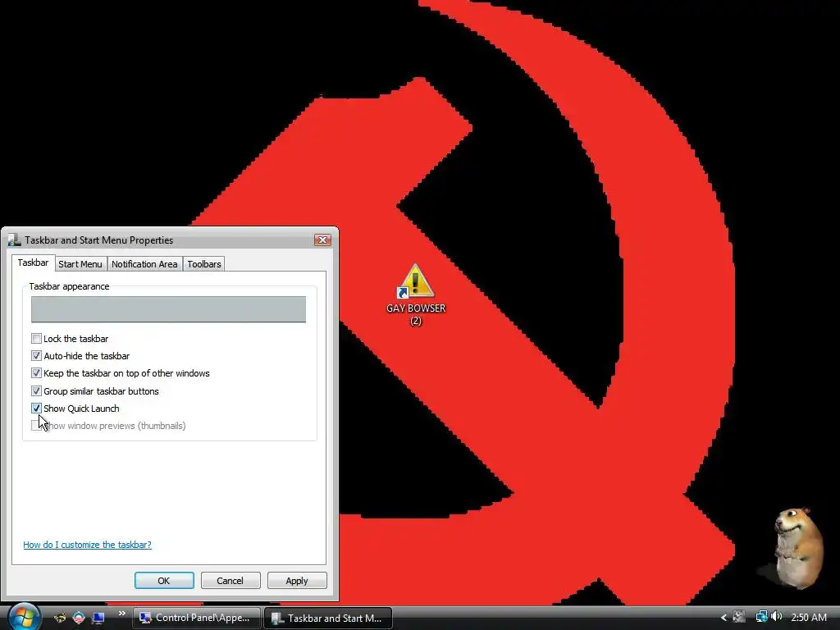840x630 pixels.
Task: Disable Group similar taskbar buttons
Action: tap(36, 391)
